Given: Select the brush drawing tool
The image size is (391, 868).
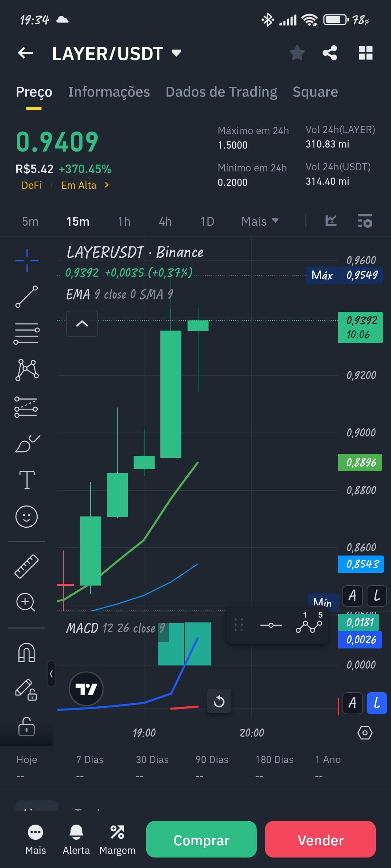Looking at the screenshot, I should [27, 443].
